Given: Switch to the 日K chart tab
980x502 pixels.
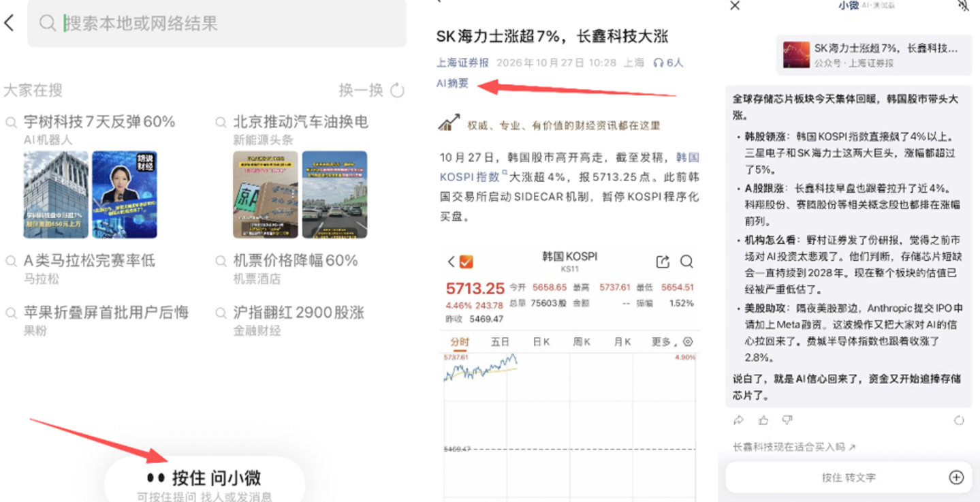Looking at the screenshot, I should [541, 342].
